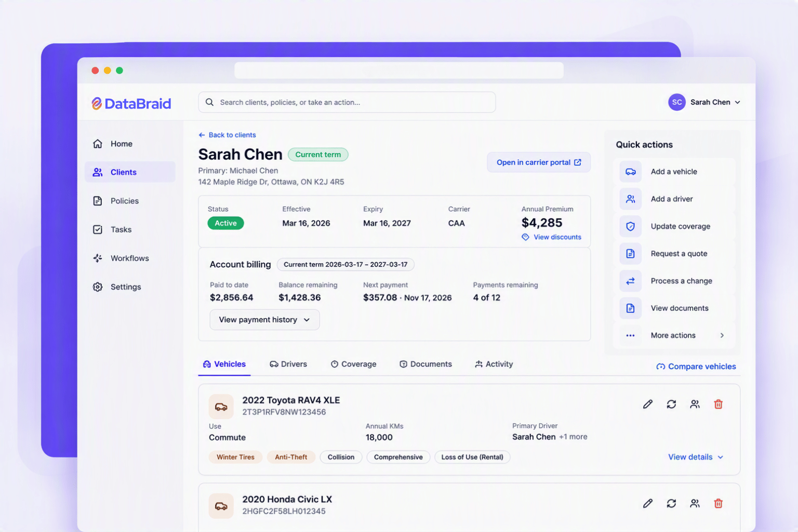
Task: Click the Toyota RAV4 car thumbnail icon
Action: coord(221,406)
